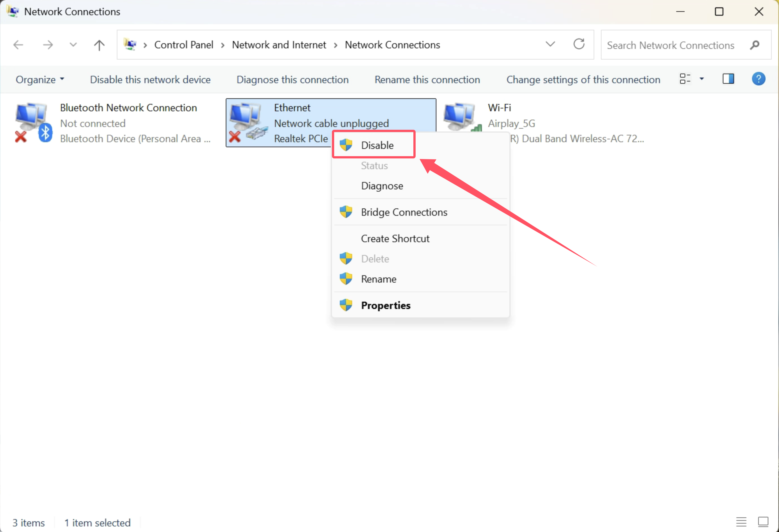Viewport: 779px width, 532px height.
Task: Click the 1 item selected status text
Action: [97, 523]
